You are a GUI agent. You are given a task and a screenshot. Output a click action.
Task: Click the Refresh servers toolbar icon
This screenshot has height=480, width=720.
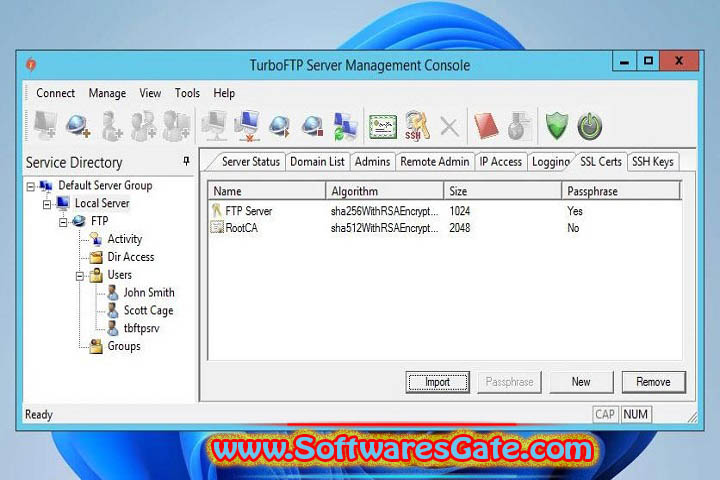(x=345, y=126)
